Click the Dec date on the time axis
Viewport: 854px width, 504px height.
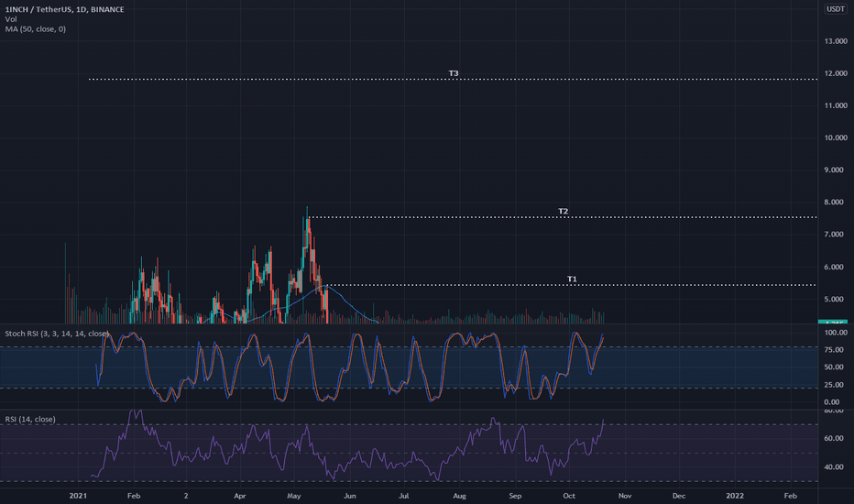[x=679, y=496]
